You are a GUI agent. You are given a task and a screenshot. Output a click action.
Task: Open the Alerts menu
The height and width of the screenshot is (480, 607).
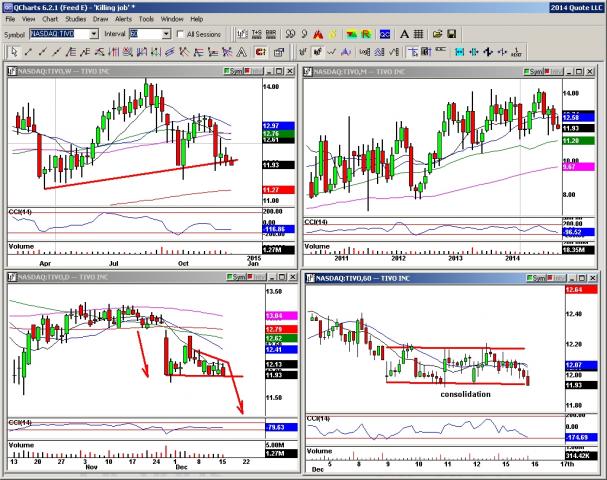click(x=123, y=19)
